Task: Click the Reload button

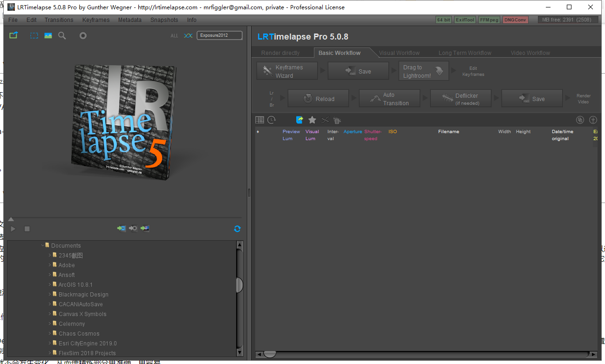Action: [319, 99]
